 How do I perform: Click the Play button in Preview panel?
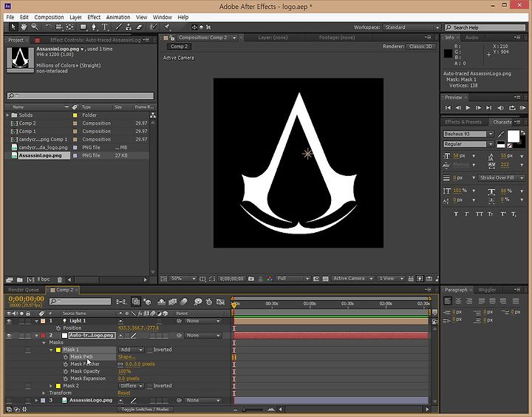tap(468, 108)
